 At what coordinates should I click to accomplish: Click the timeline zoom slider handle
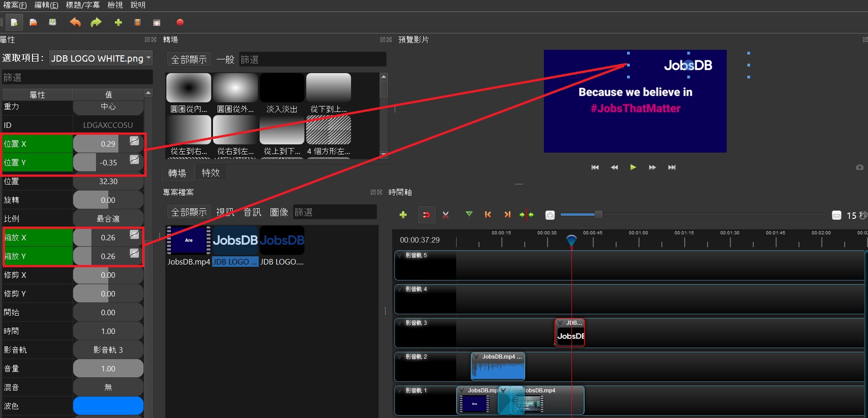coord(598,214)
